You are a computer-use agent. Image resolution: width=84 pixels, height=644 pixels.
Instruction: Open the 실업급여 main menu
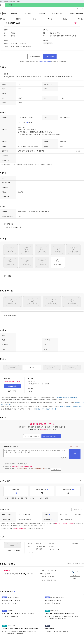point(42,13)
